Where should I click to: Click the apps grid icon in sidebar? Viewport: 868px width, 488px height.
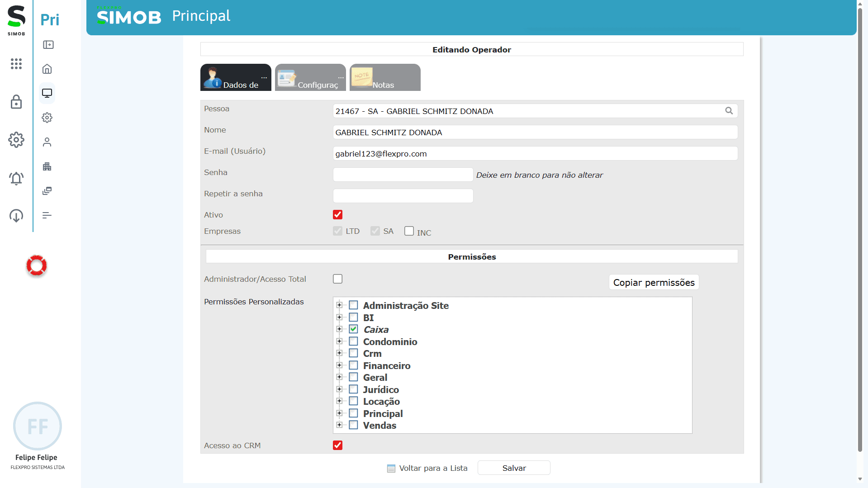tap(16, 64)
